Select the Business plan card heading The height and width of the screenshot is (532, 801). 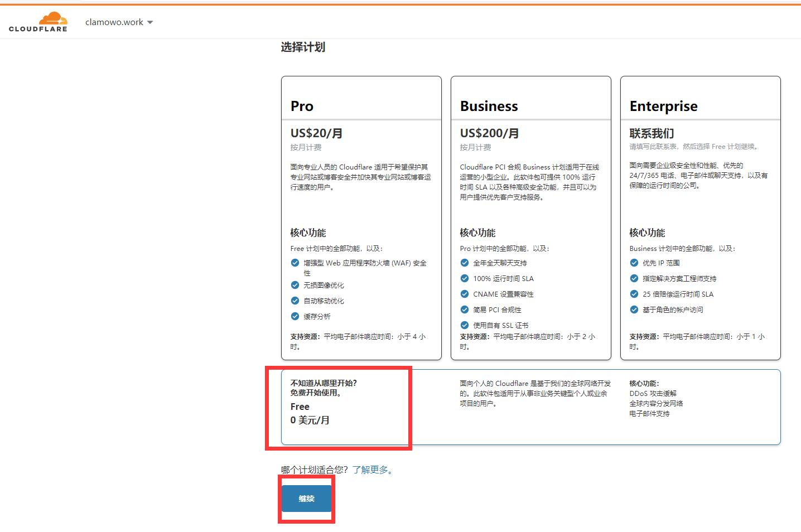tap(489, 106)
